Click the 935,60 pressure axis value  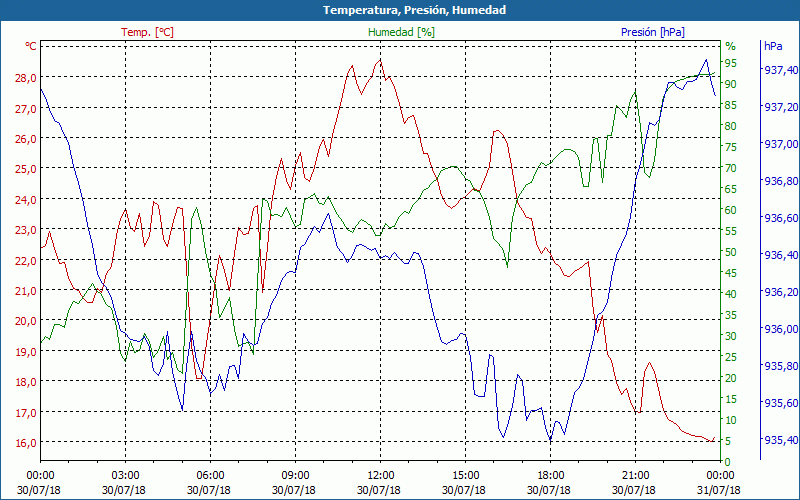[x=781, y=403]
